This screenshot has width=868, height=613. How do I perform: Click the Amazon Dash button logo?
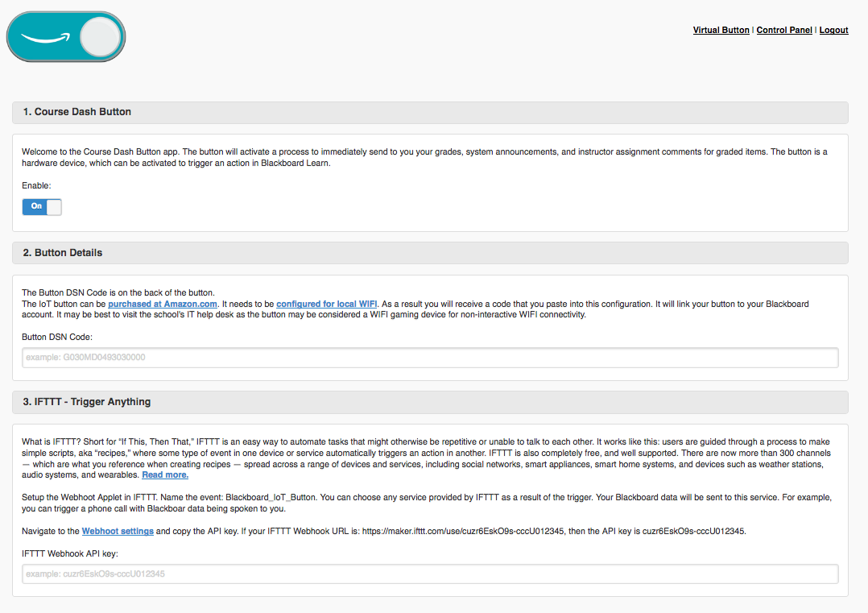66,37
